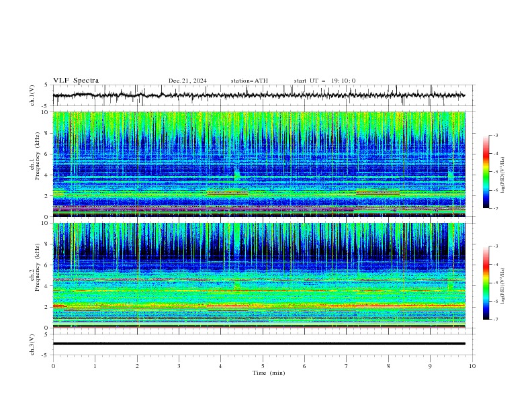532x411 pixels.
Task: Click the "station=ATH" header label
Action: point(249,81)
